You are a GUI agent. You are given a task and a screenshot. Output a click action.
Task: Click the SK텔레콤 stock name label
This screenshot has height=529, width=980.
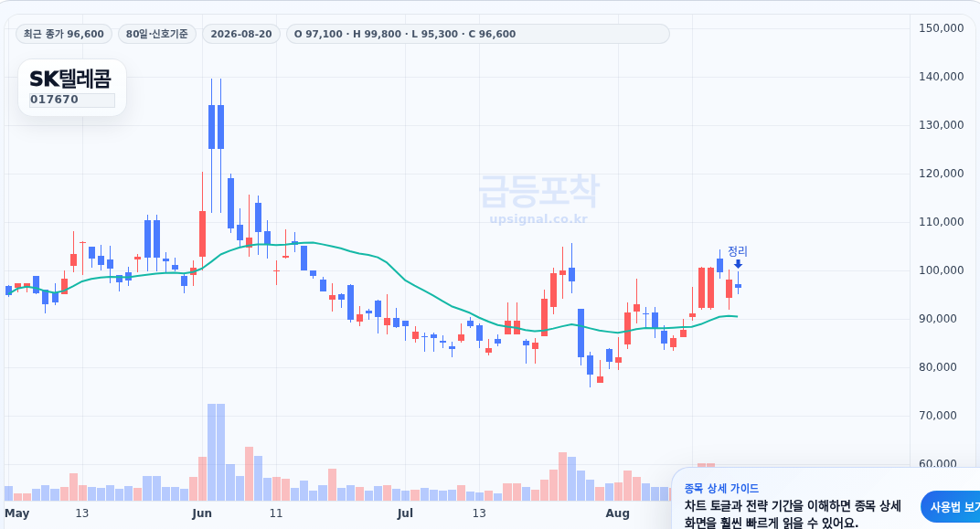(x=70, y=79)
